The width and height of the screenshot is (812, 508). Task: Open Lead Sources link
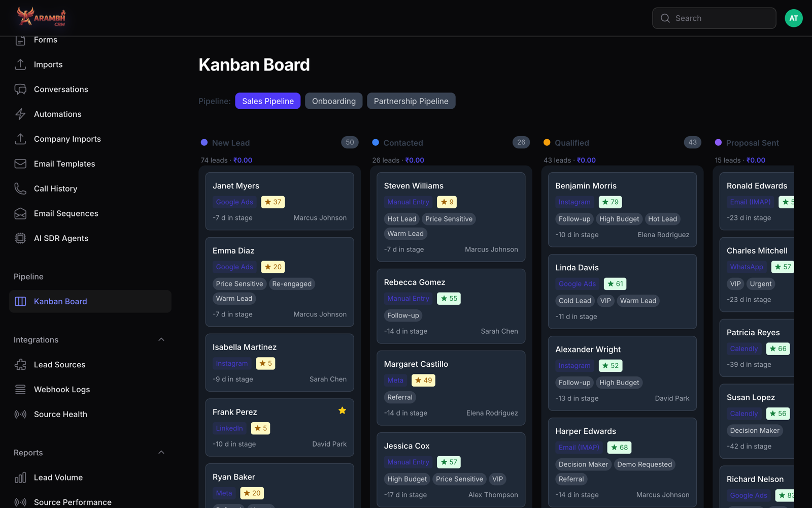click(59, 365)
